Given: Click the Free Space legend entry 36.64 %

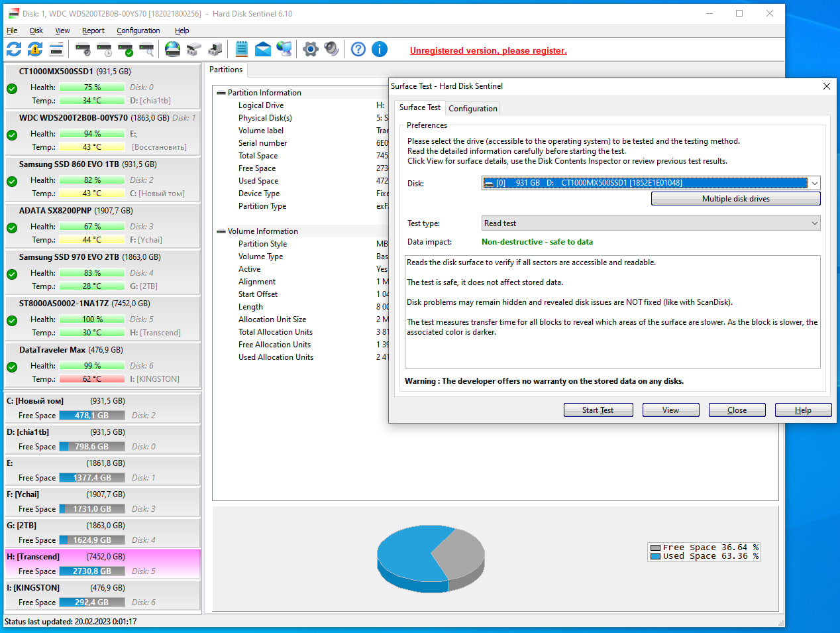Looking at the screenshot, I should tap(704, 547).
